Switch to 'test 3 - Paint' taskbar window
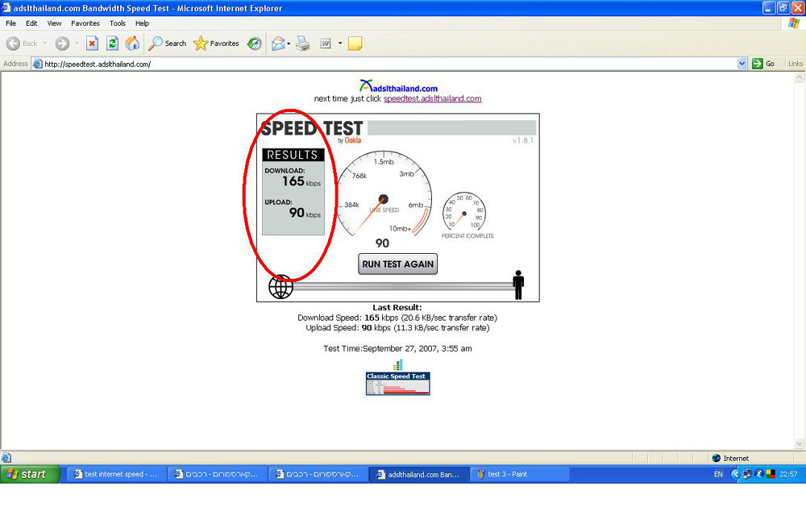This screenshot has height=532, width=806. click(x=519, y=474)
